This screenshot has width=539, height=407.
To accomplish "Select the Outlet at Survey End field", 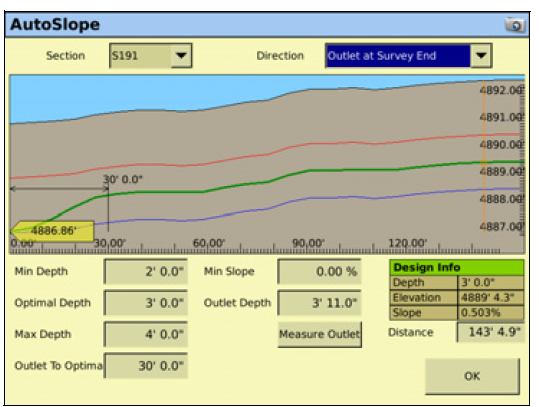I will click(x=398, y=56).
